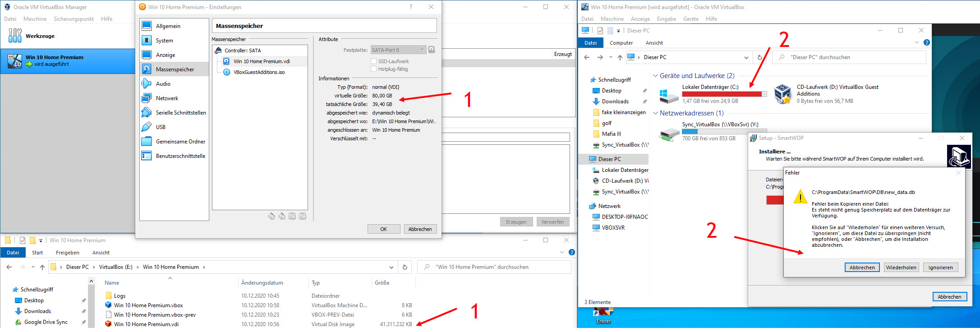Open help icon in Dieser PC explorer ribbon
The image size is (980, 332).
(x=926, y=42)
